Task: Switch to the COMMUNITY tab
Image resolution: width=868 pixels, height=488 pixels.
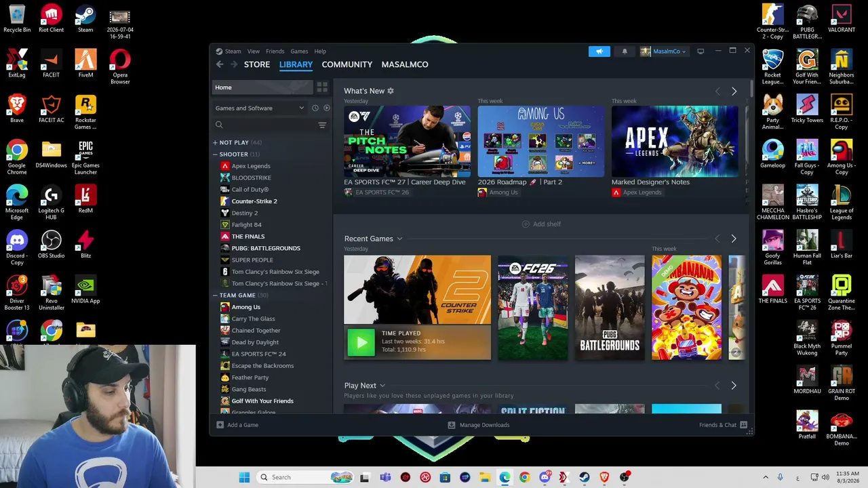Action: click(347, 64)
